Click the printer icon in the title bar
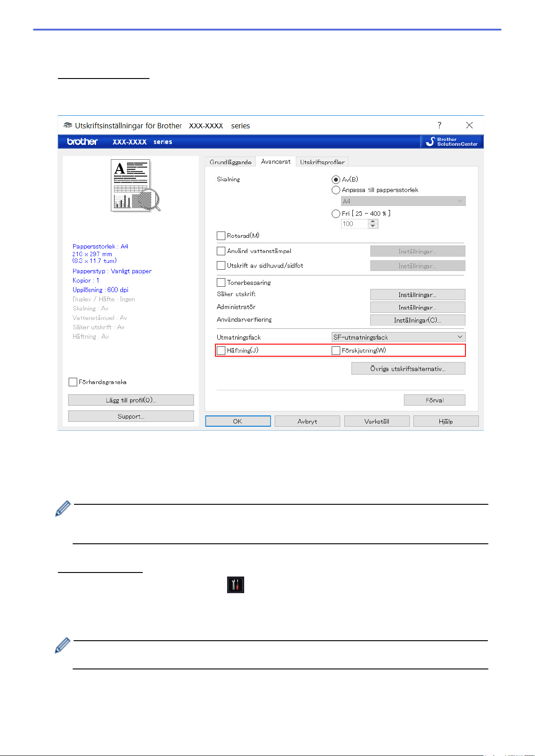 coord(68,125)
